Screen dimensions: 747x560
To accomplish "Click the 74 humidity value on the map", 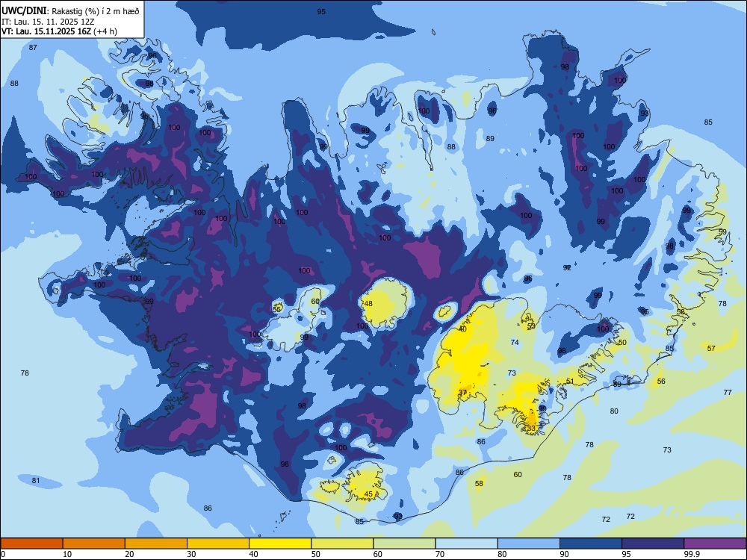I will (515, 343).
